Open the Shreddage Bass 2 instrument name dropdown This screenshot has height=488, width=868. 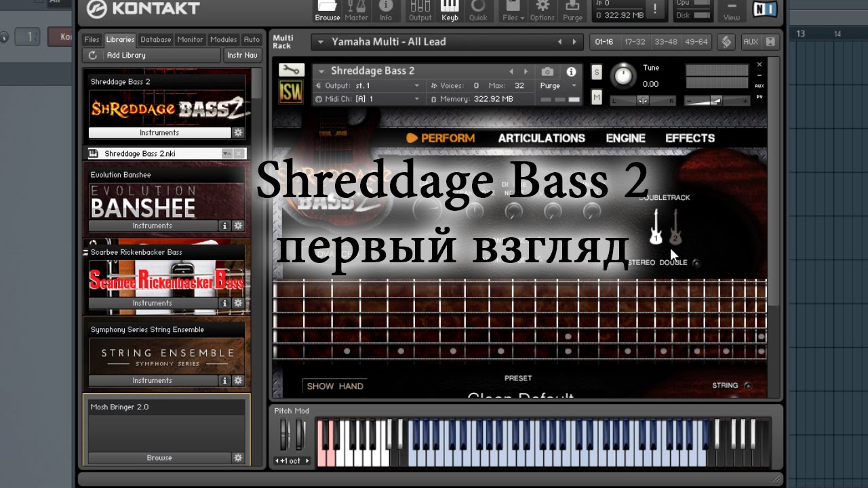tap(321, 71)
